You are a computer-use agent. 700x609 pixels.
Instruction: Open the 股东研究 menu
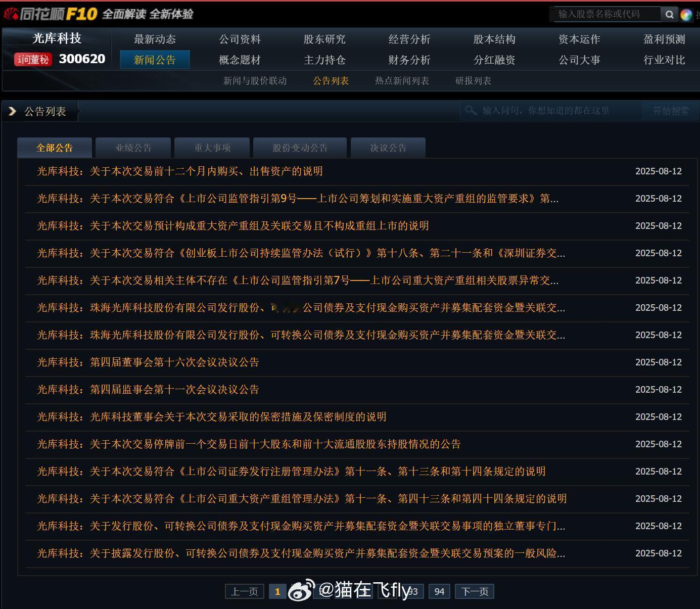(324, 39)
